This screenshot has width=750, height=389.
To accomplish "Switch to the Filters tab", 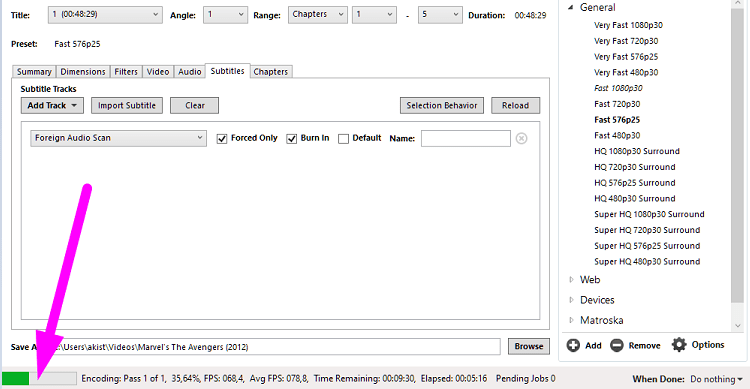I will click(126, 72).
